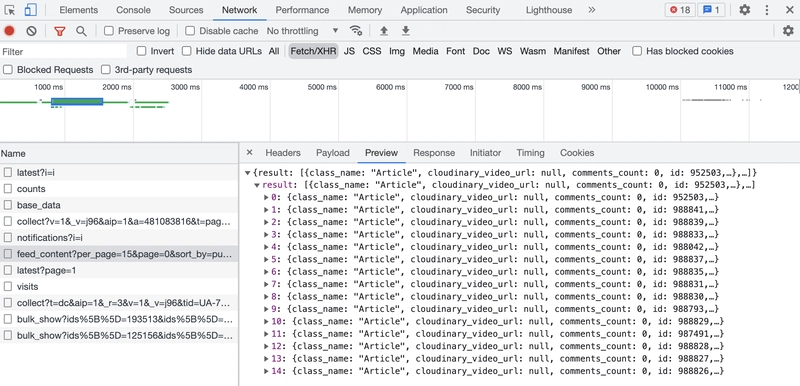Expand array item 1 with id 988841
This screenshot has height=386, width=800.
[x=266, y=210]
